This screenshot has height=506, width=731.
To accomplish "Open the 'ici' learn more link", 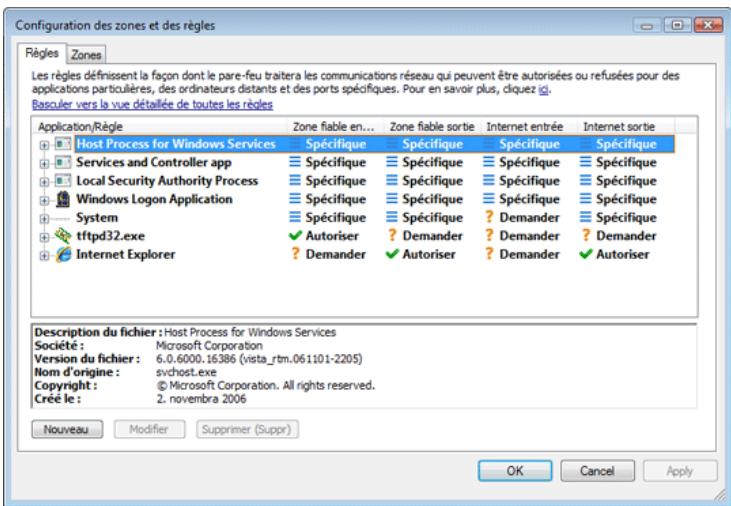I will click(x=543, y=89).
